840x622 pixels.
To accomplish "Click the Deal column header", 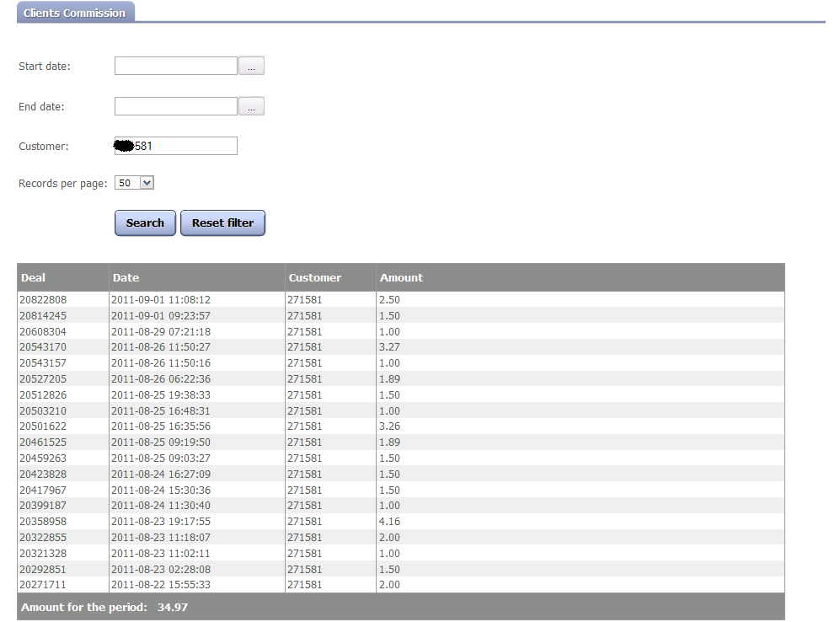I will click(34, 277).
